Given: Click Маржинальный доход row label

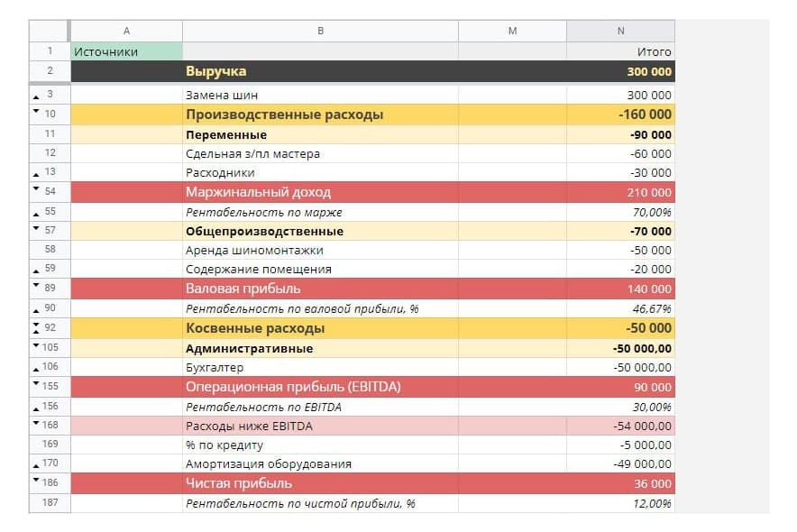Looking at the screenshot, I should [x=258, y=192].
